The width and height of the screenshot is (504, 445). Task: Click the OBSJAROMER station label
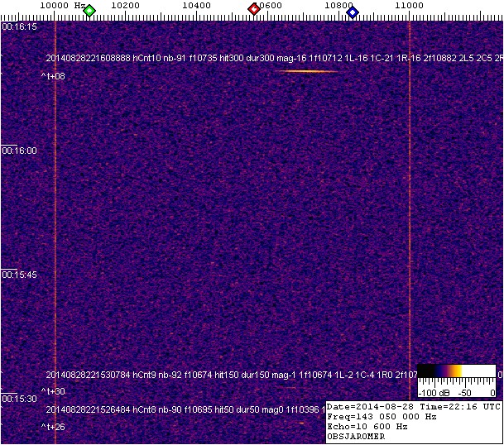(357, 437)
